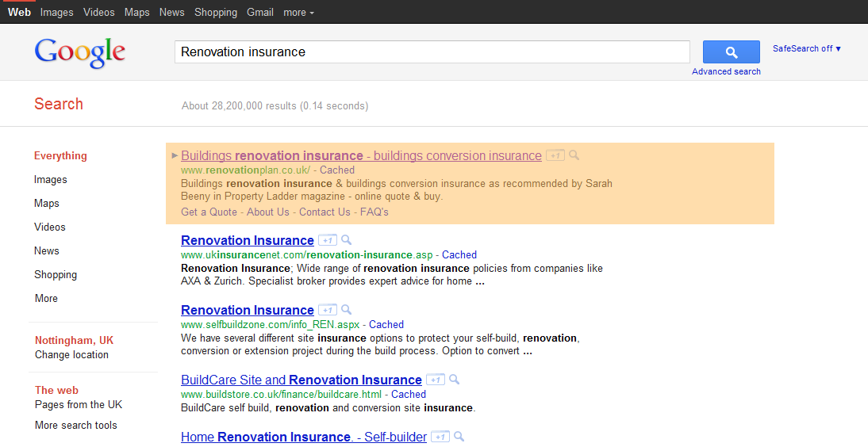Filter results by Videos in sidebar

pos(50,227)
